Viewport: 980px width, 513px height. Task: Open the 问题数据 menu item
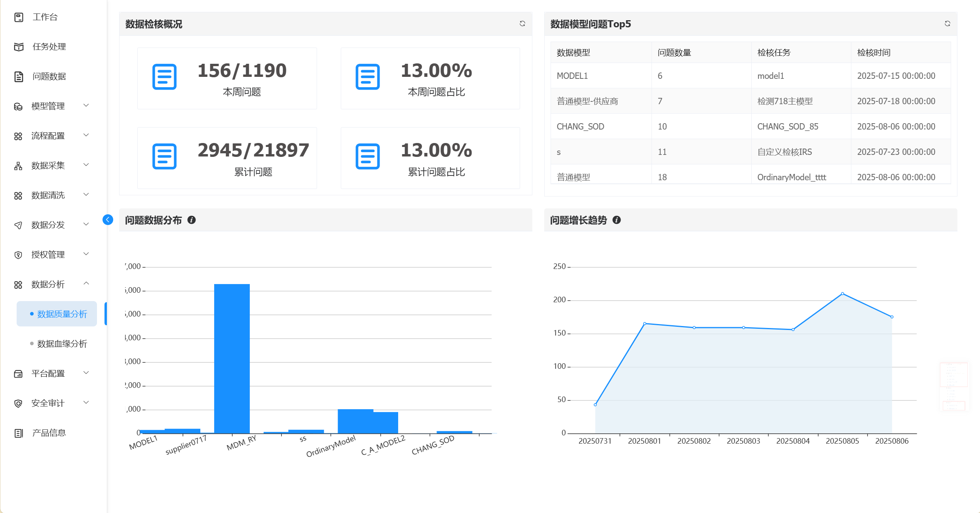click(x=49, y=76)
